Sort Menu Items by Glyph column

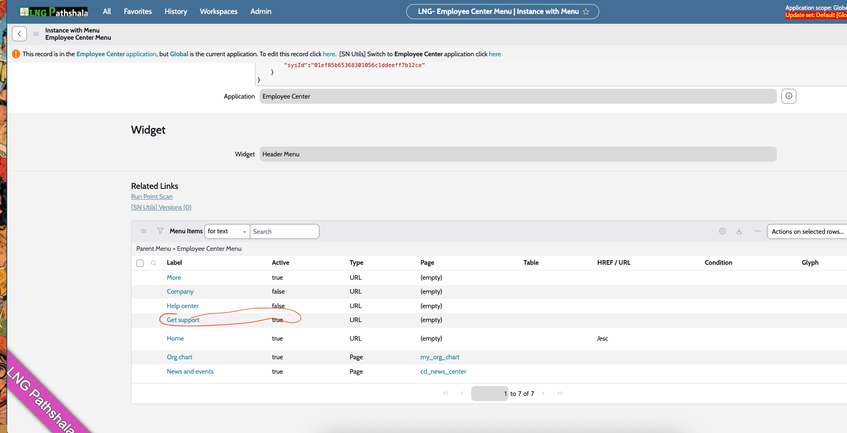point(810,263)
